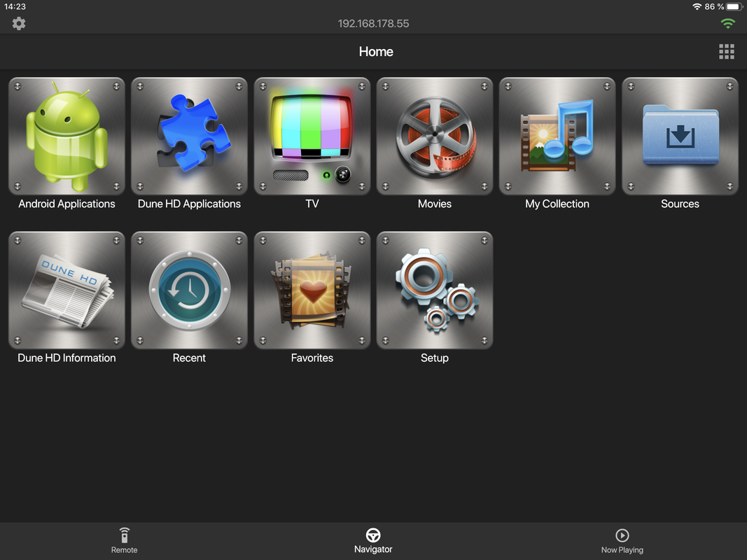Click the Setup label
This screenshot has width=747, height=560.
click(435, 358)
